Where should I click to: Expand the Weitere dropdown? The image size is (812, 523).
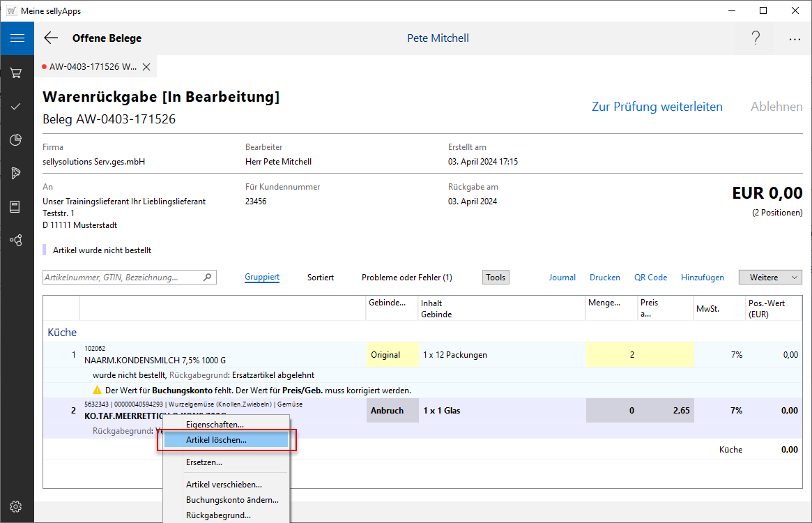click(x=770, y=278)
